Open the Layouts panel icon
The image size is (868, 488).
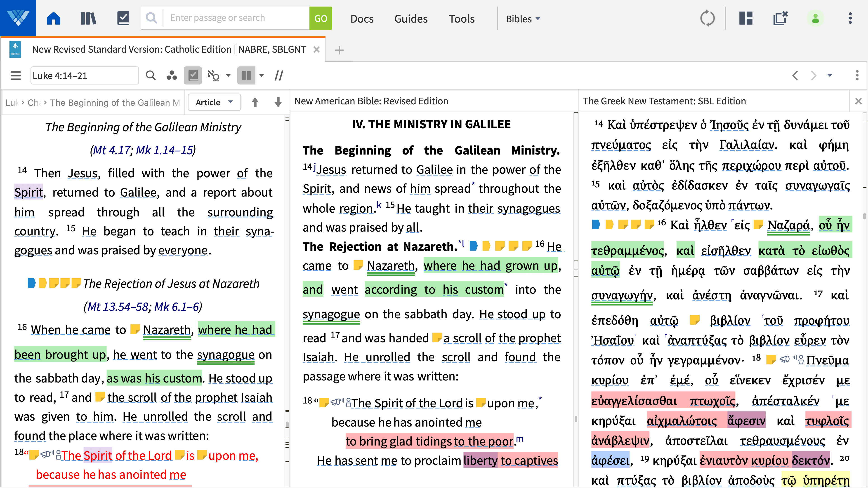coord(746,18)
